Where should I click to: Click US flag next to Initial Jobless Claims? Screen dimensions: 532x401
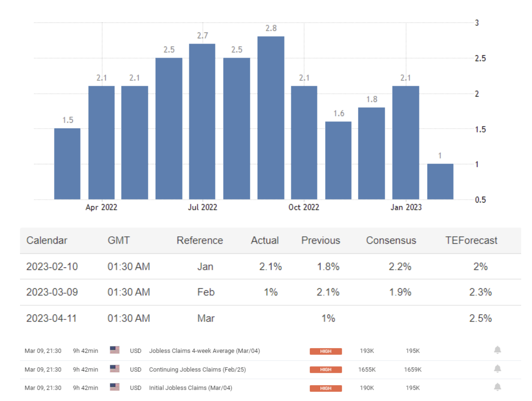pos(114,387)
